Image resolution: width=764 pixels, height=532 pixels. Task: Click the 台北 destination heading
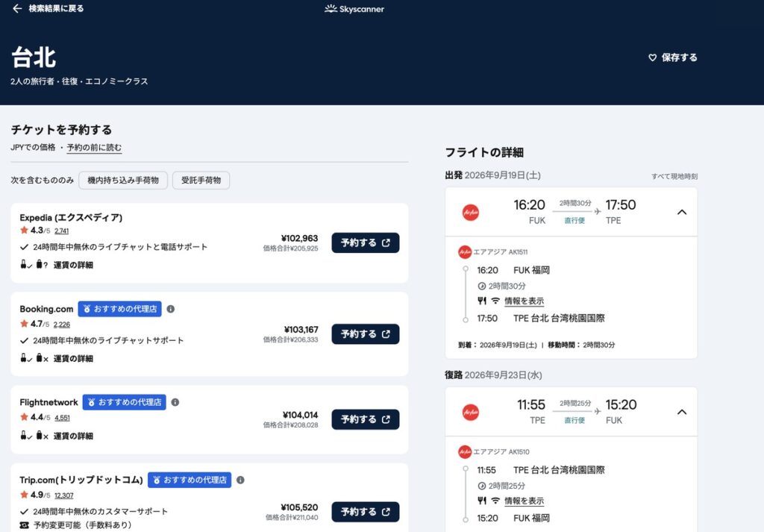pos(34,57)
